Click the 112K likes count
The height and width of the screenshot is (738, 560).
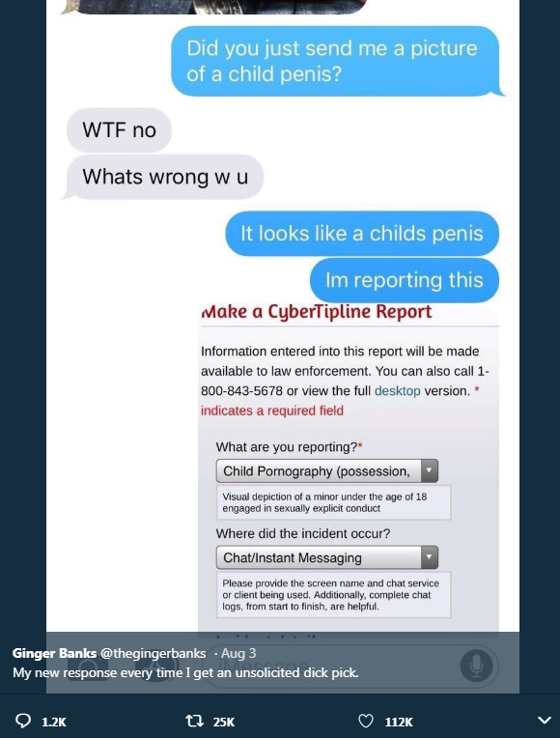click(399, 722)
